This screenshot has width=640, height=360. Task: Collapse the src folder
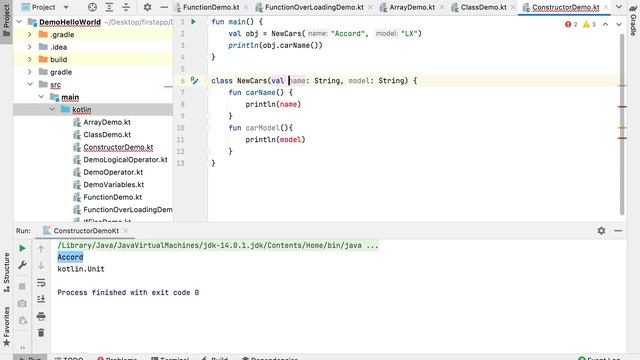pos(30,84)
